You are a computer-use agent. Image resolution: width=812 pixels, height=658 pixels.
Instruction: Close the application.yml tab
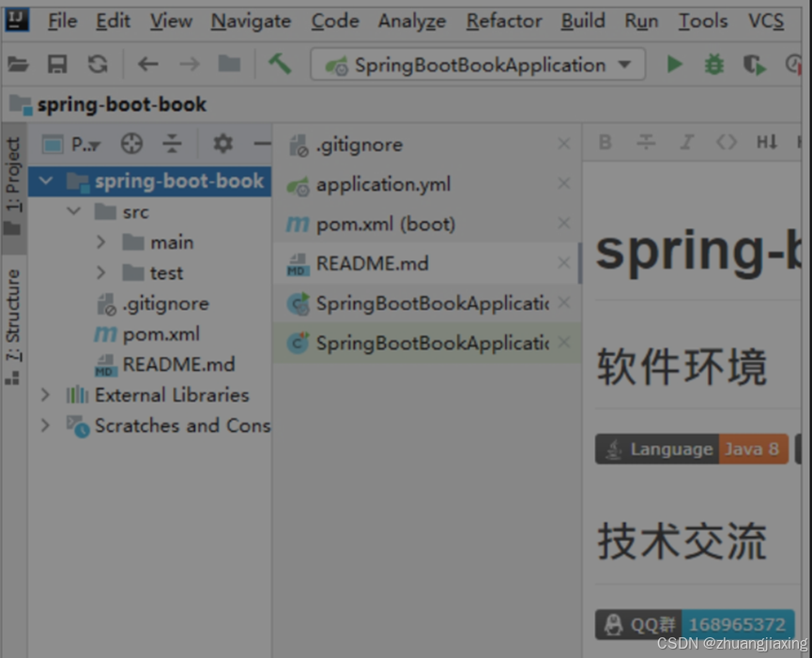tap(564, 183)
